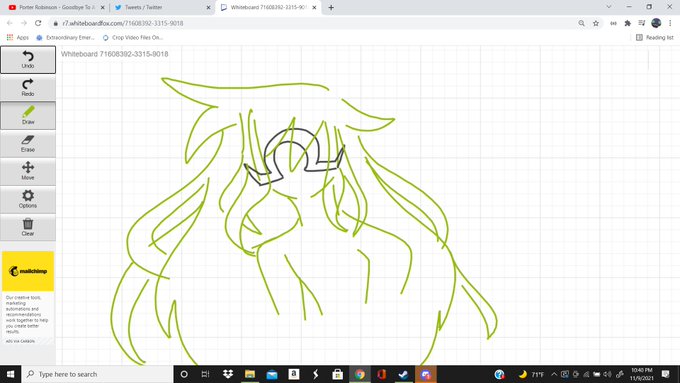This screenshot has width=680, height=383.
Task: Open the Apps bookmarks shortcut
Action: pos(18,38)
